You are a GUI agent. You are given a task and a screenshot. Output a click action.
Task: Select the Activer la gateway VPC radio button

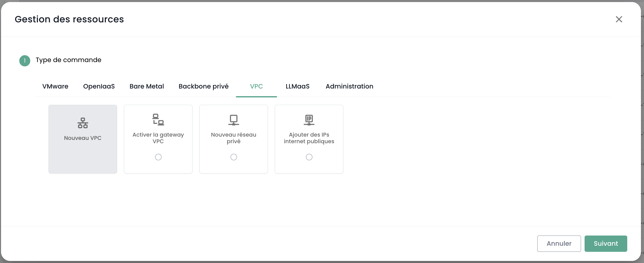click(x=158, y=157)
